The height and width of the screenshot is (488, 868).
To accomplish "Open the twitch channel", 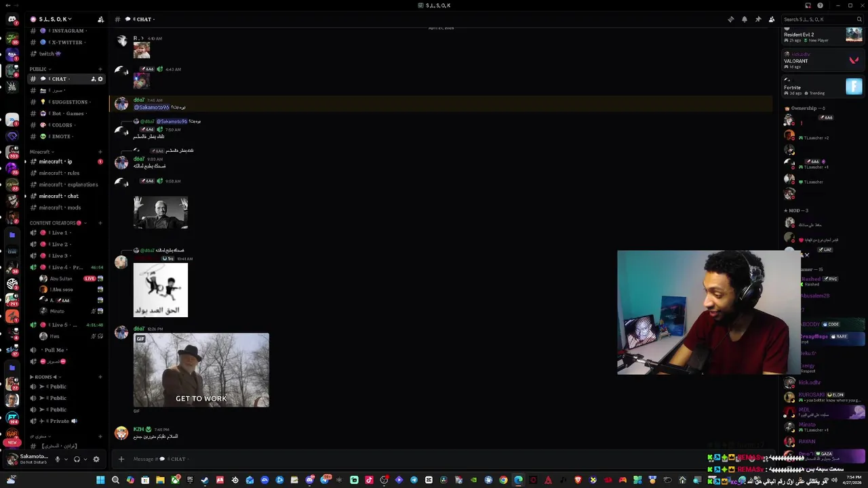I will [x=66, y=54].
